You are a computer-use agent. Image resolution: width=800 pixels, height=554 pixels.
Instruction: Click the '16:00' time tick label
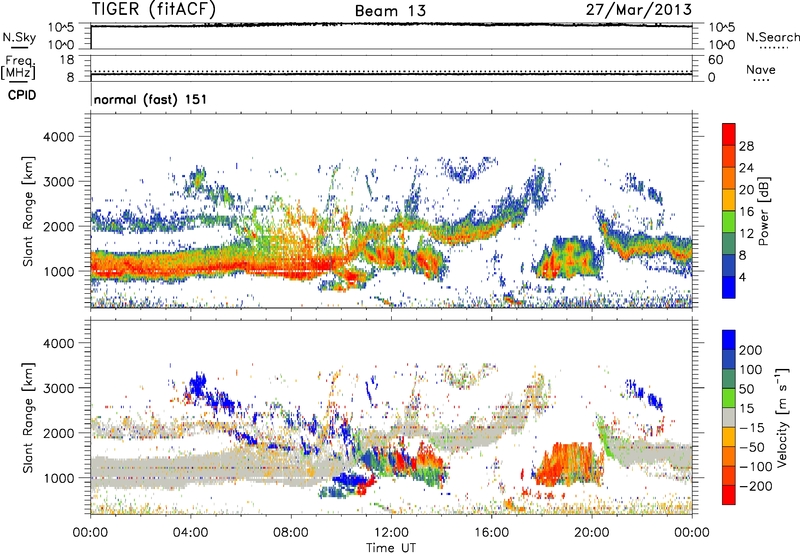pyautogui.click(x=491, y=533)
